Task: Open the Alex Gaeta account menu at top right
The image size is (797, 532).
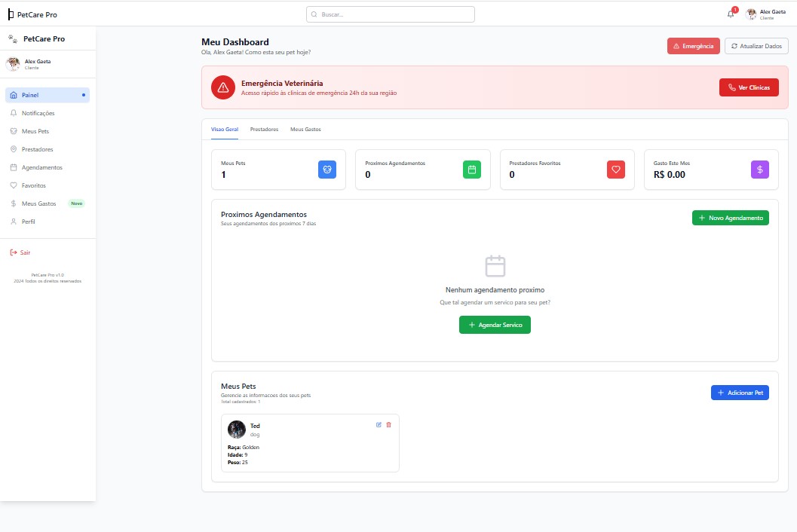Action: click(x=765, y=14)
